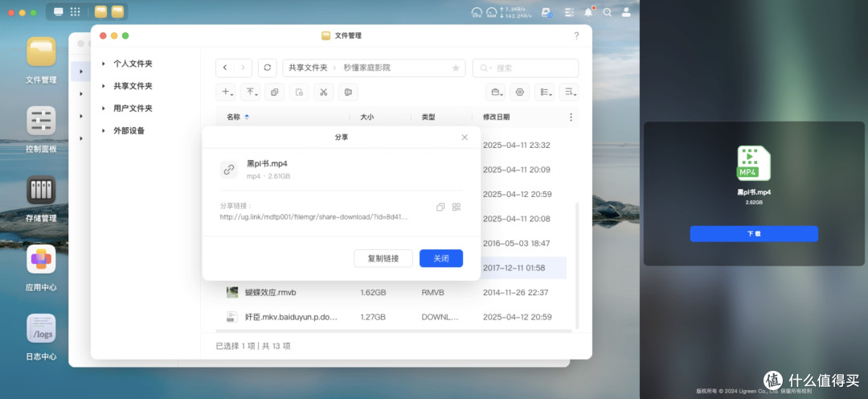Open the list view mode dropdown

544,92
